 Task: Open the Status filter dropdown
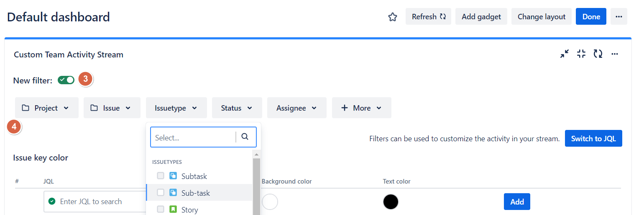point(237,108)
